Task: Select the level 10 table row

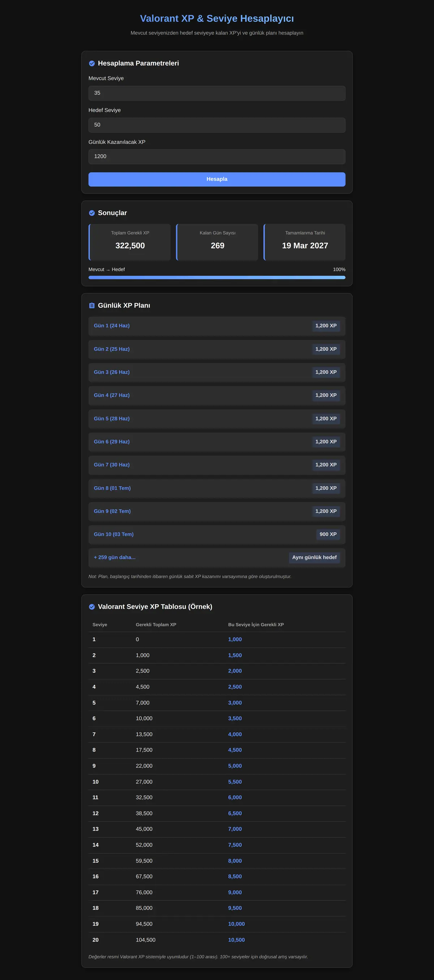Action: (x=217, y=782)
